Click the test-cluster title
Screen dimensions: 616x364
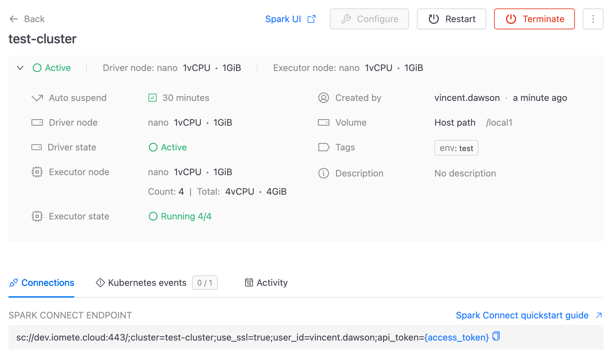pyautogui.click(x=42, y=39)
